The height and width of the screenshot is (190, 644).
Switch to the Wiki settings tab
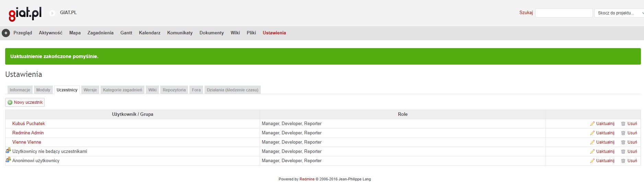pyautogui.click(x=152, y=90)
